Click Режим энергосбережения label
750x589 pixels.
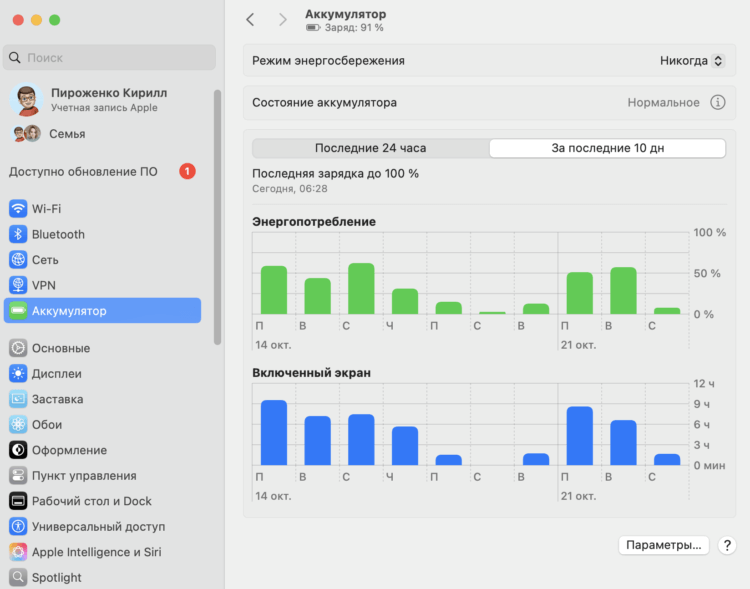(328, 61)
